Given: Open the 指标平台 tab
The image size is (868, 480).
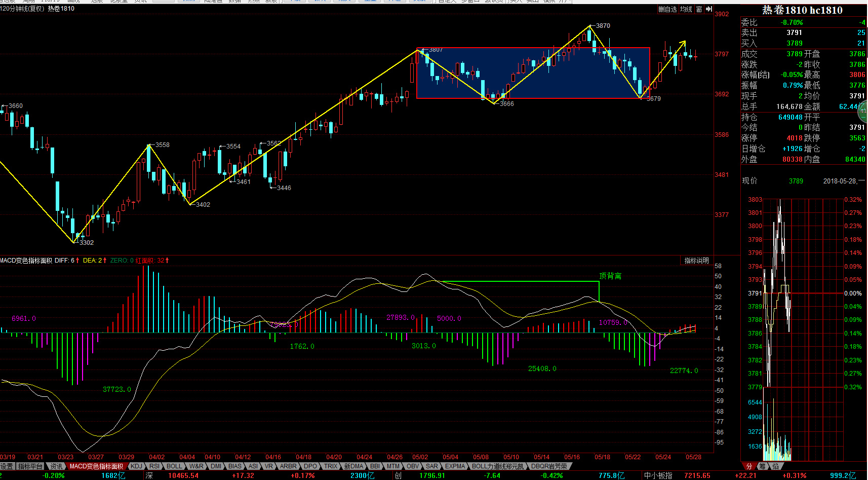Looking at the screenshot, I should [x=30, y=466].
